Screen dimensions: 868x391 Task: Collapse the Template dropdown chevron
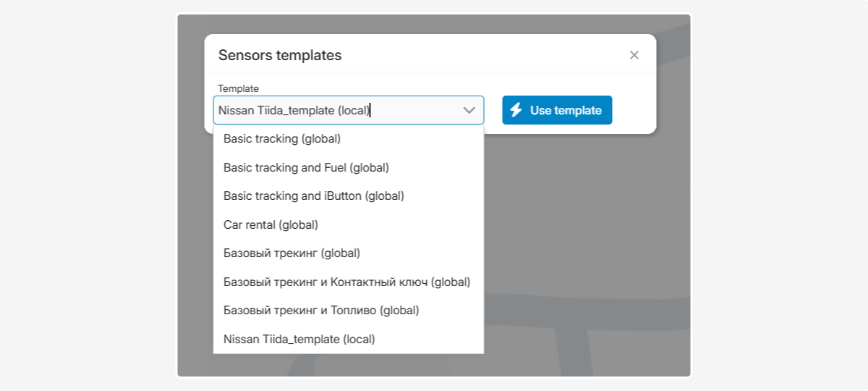(469, 110)
